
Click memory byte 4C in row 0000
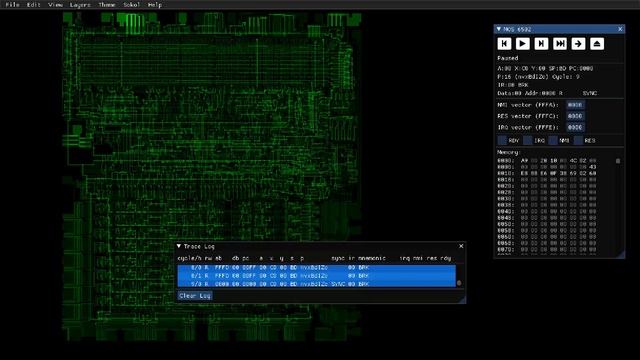tap(573, 161)
